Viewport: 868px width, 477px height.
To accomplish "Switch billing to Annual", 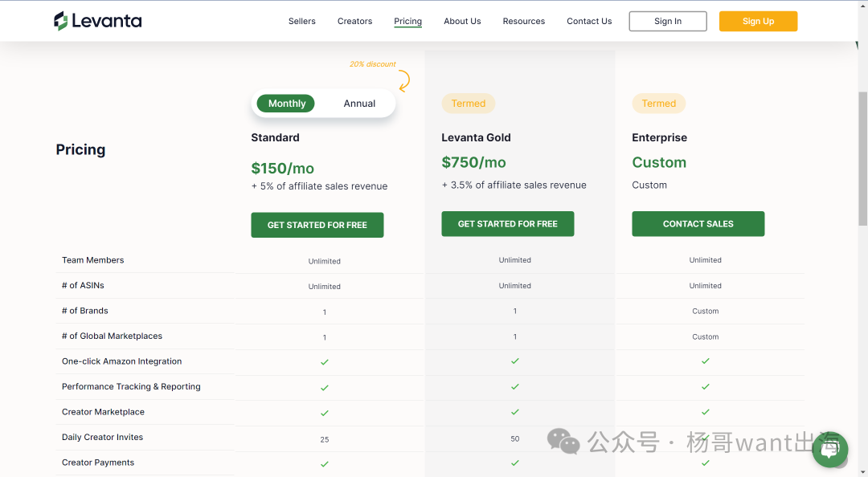I will [359, 104].
